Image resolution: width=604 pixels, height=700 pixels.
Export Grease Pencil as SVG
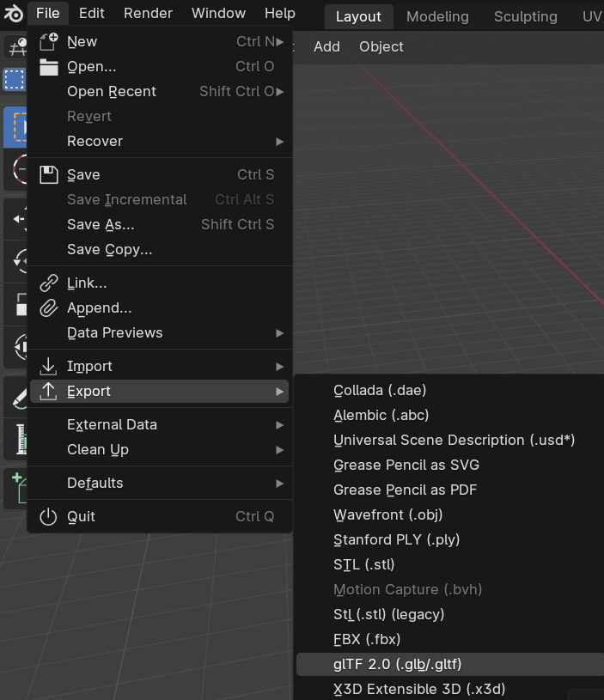pos(450,466)
